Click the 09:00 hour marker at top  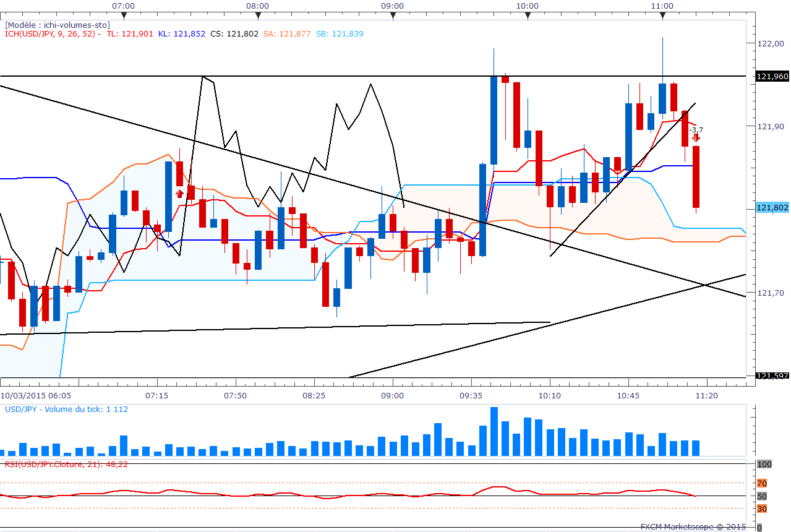tap(393, 16)
